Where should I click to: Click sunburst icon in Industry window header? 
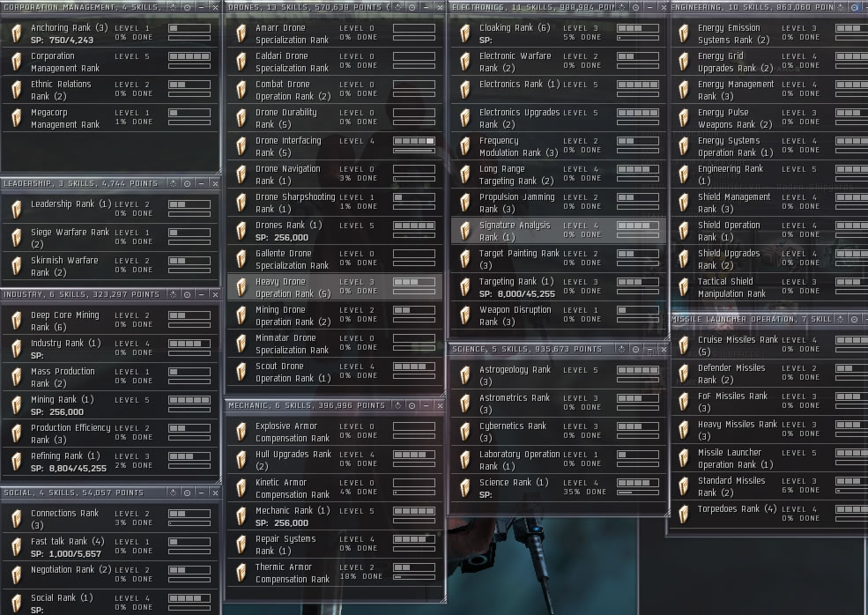pyautogui.click(x=173, y=294)
